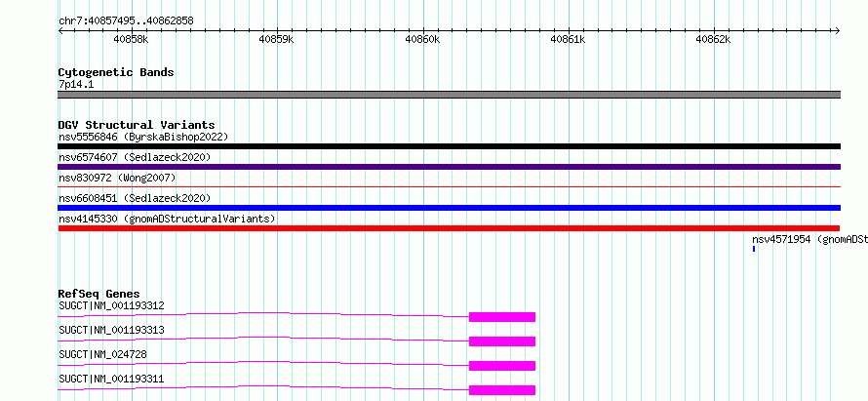
Task: Select the SUGCT|NM_001193312 transcript label
Action: tap(111, 305)
